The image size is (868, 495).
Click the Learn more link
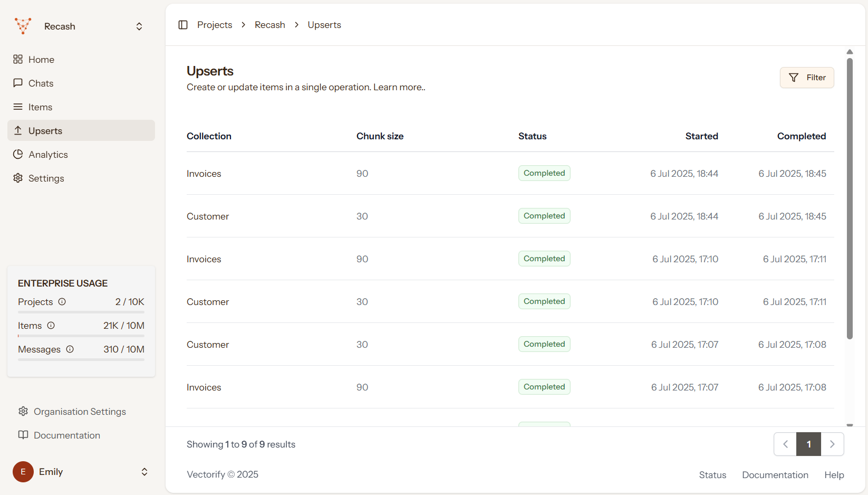pos(398,88)
